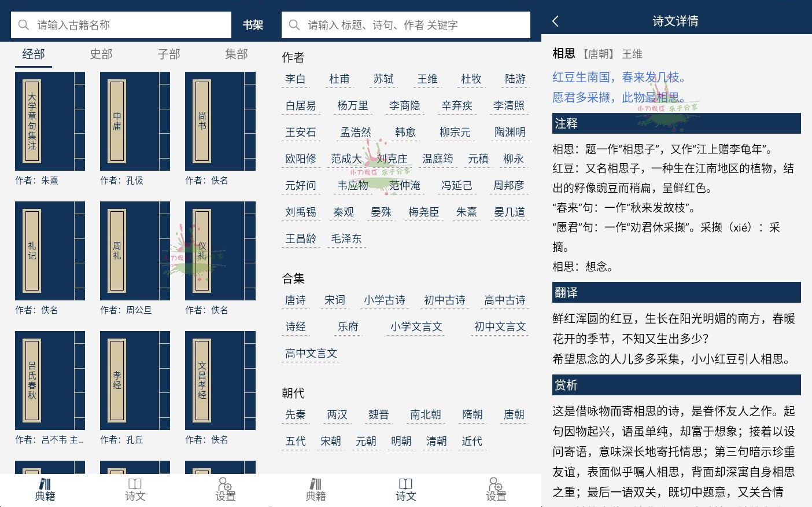Select the 近代 dynasty filter
Screen dimensions: 812x507
point(471,441)
